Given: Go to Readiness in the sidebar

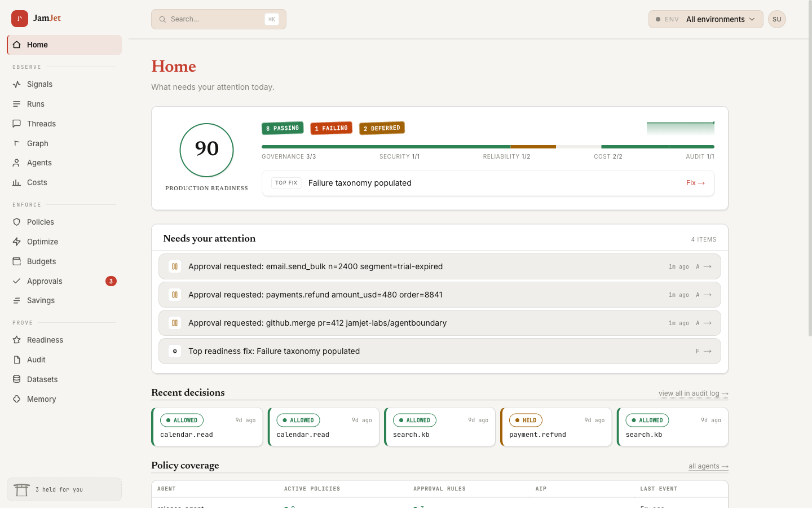Looking at the screenshot, I should coord(64,340).
